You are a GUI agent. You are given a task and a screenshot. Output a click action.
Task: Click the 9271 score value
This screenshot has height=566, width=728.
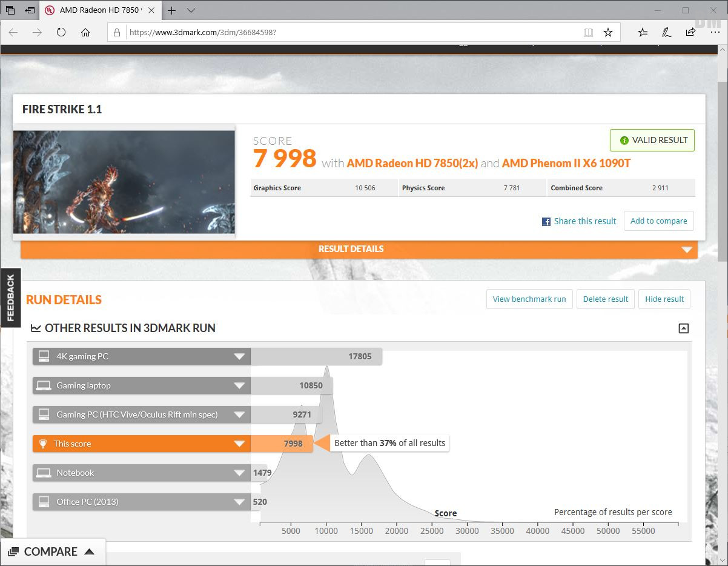pyautogui.click(x=302, y=415)
